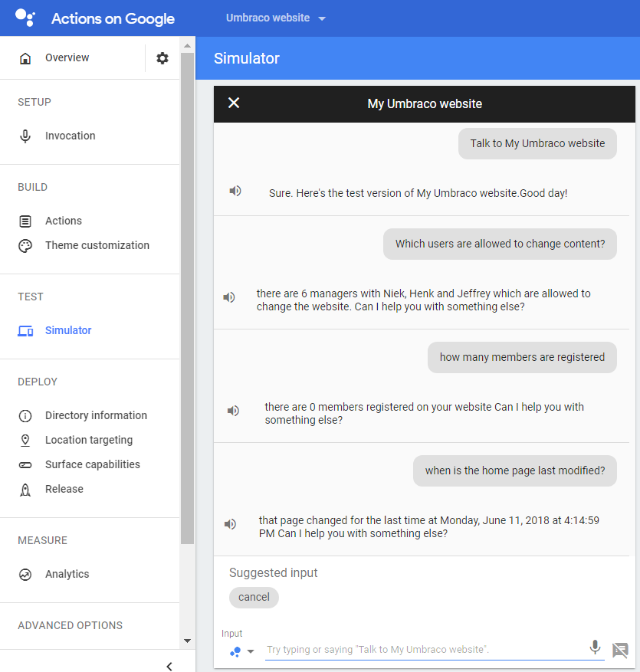Image resolution: width=640 pixels, height=672 pixels.
Task: Open Invocation setup page
Action: pyautogui.click(x=71, y=136)
